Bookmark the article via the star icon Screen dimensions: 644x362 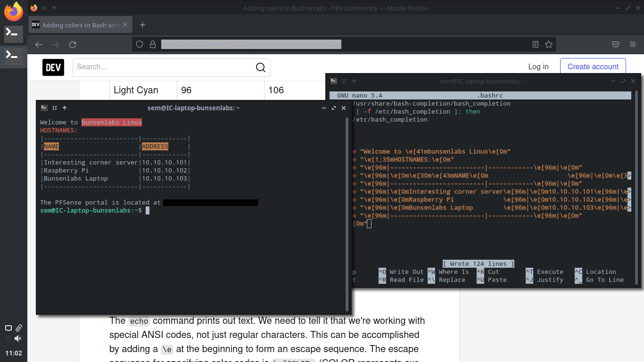549,44
